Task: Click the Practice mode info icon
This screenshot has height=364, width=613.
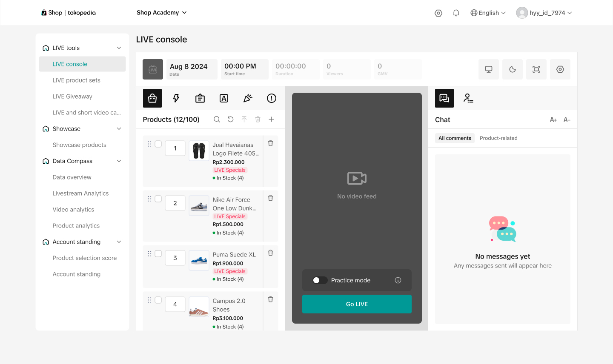Action: 398,280
